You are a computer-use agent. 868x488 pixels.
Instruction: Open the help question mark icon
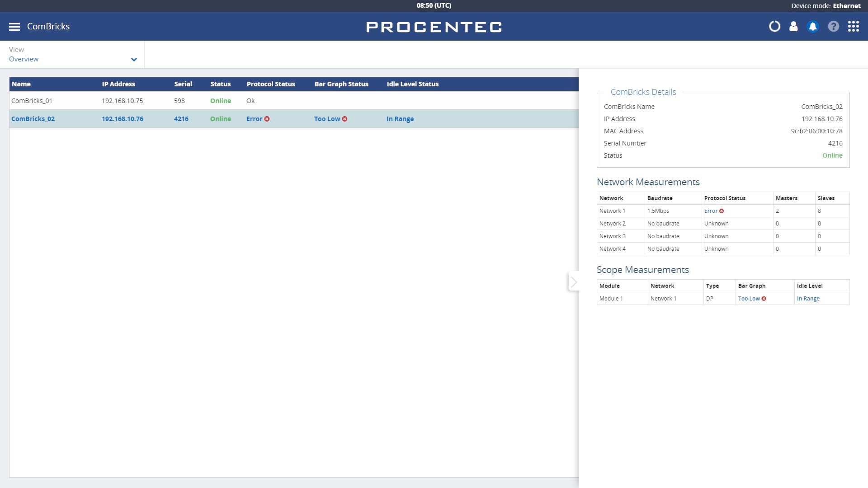point(833,26)
